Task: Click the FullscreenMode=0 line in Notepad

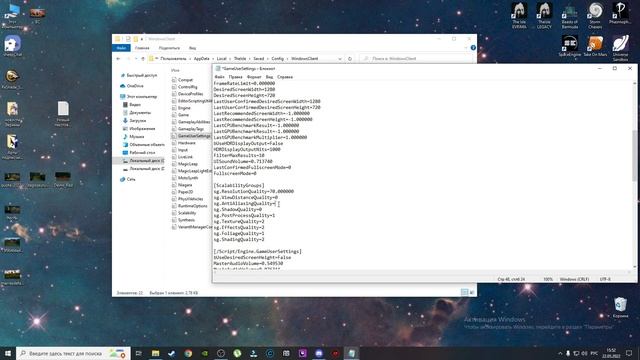Action: pyautogui.click(x=235, y=173)
